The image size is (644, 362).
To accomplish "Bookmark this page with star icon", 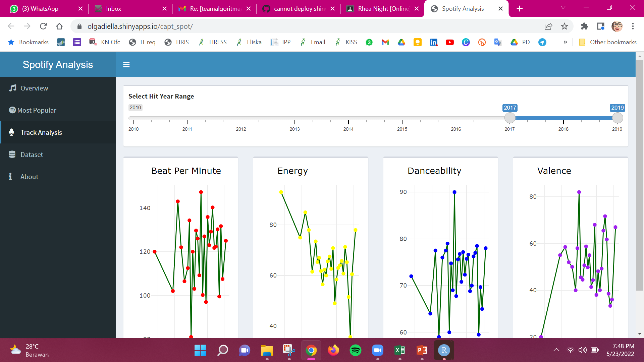I will point(565,26).
